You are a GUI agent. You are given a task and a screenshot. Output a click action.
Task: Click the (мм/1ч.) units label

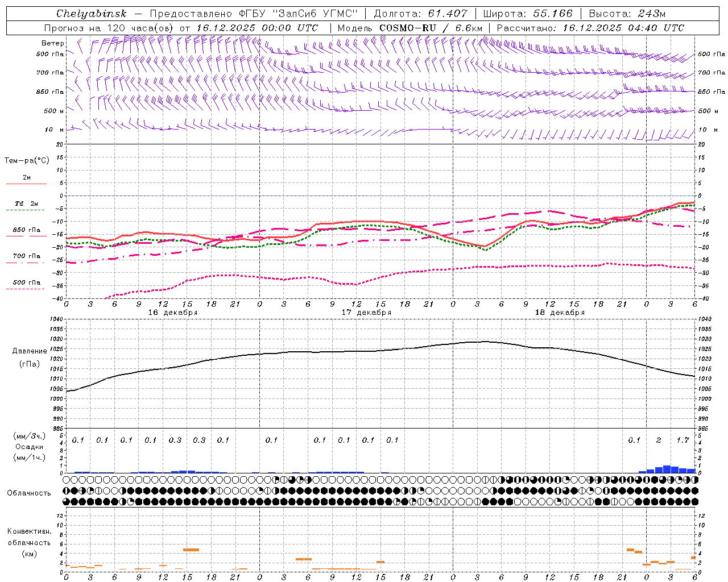coord(29,458)
